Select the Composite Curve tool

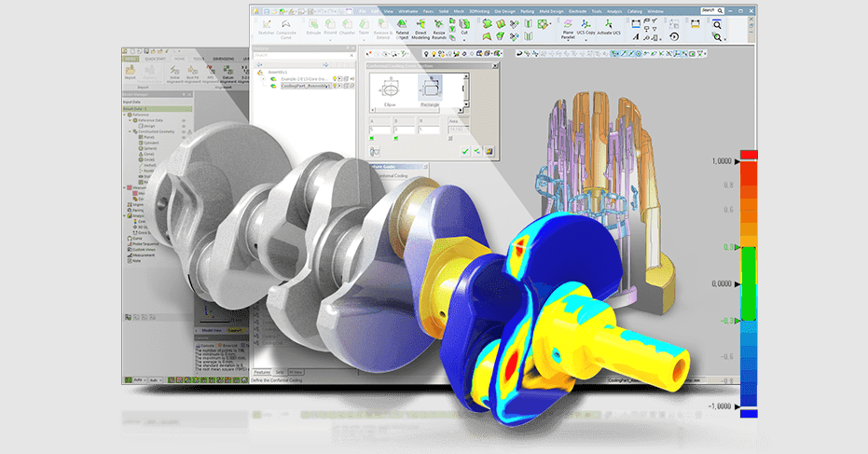pos(286,28)
